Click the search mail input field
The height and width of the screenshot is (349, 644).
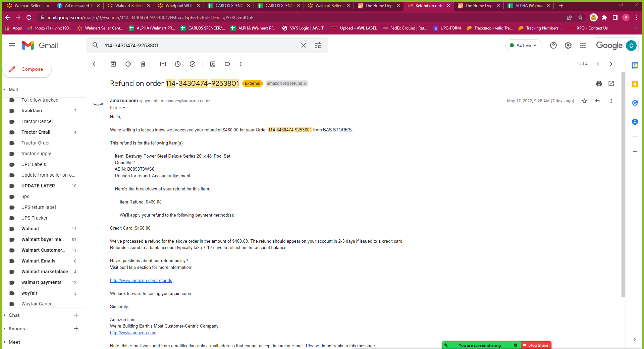click(200, 45)
